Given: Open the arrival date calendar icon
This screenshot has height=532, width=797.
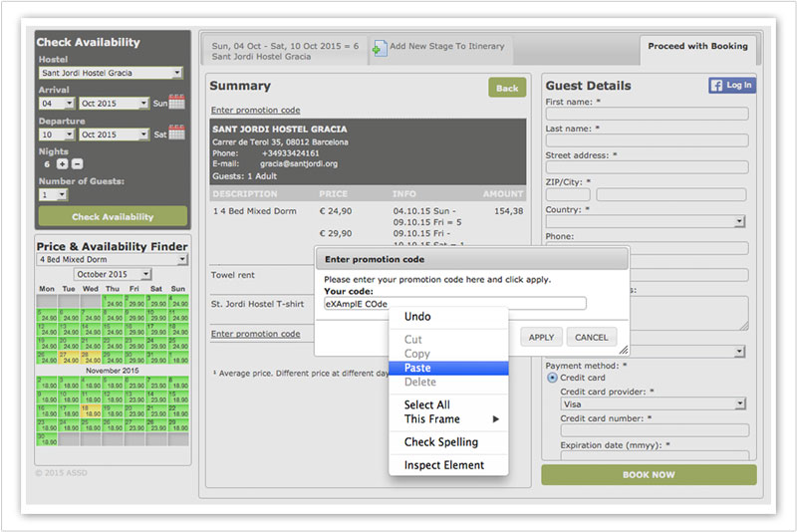Looking at the screenshot, I should 176,102.
